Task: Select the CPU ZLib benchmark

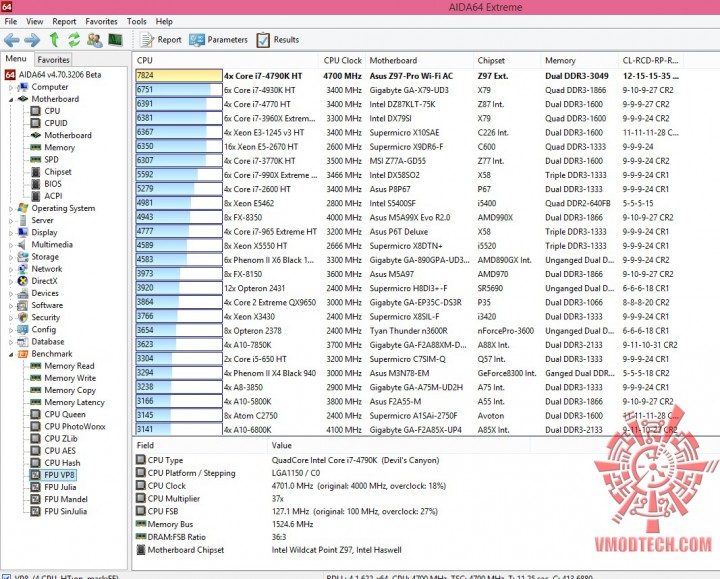Action: tap(54, 438)
